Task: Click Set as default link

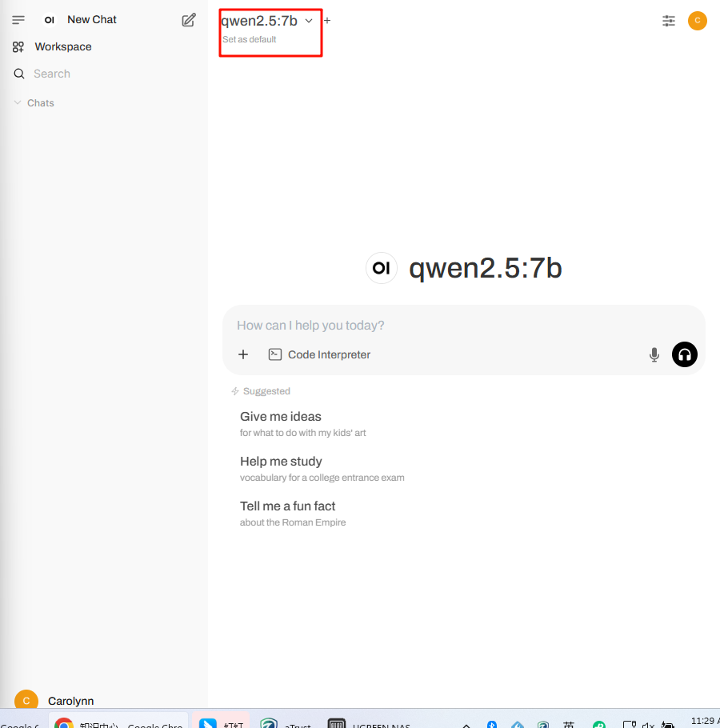Action: point(250,39)
